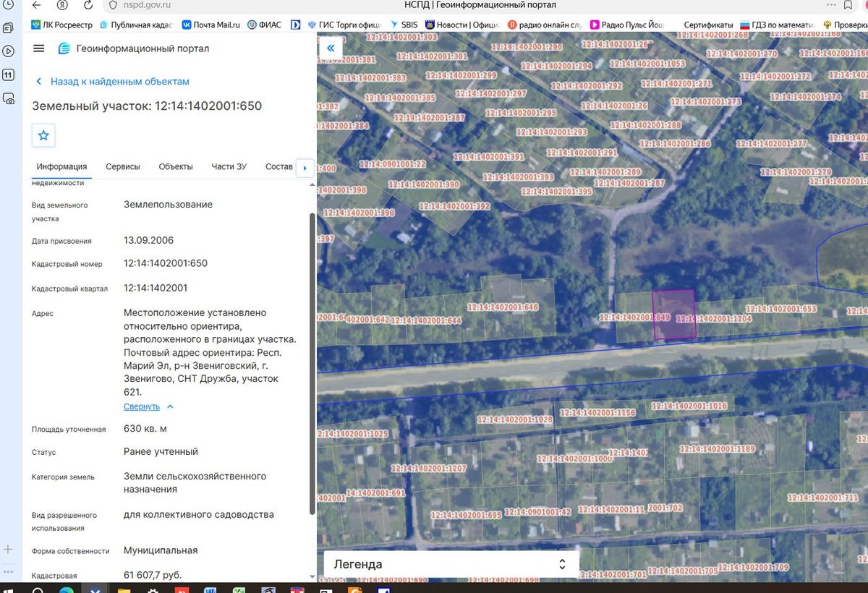Open the ГИС Торги bookmark

[344, 25]
